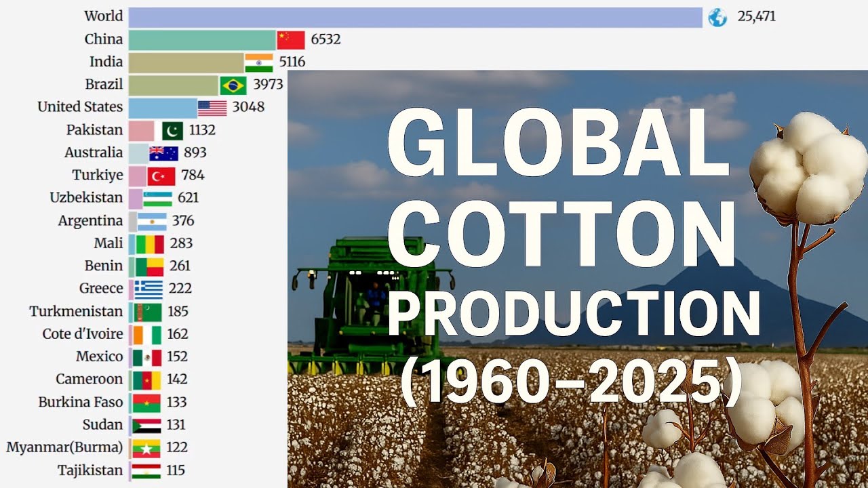Click the Cote d'Ivoire flag icon

tap(147, 335)
